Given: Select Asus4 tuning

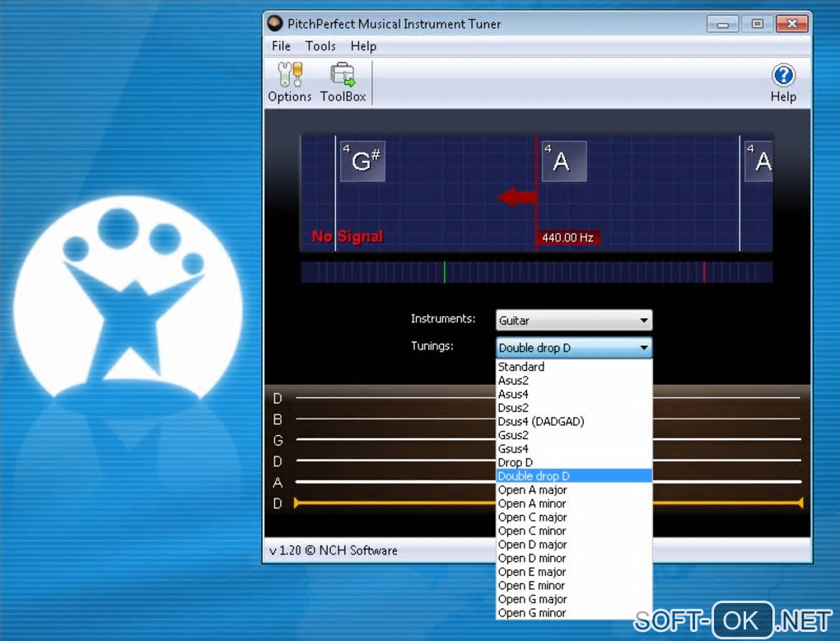Looking at the screenshot, I should [574, 394].
